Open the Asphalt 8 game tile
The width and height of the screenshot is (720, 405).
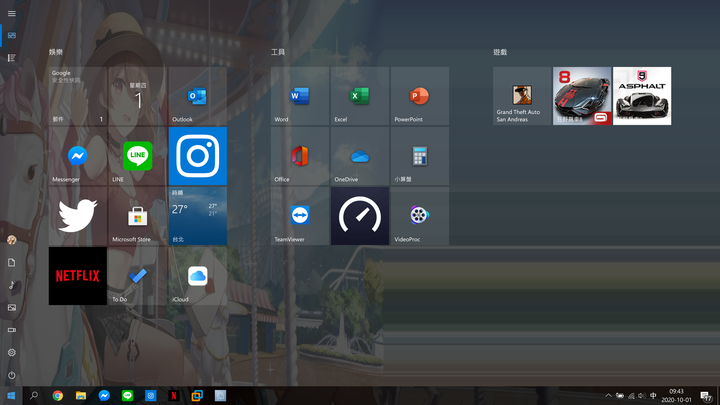coord(582,96)
